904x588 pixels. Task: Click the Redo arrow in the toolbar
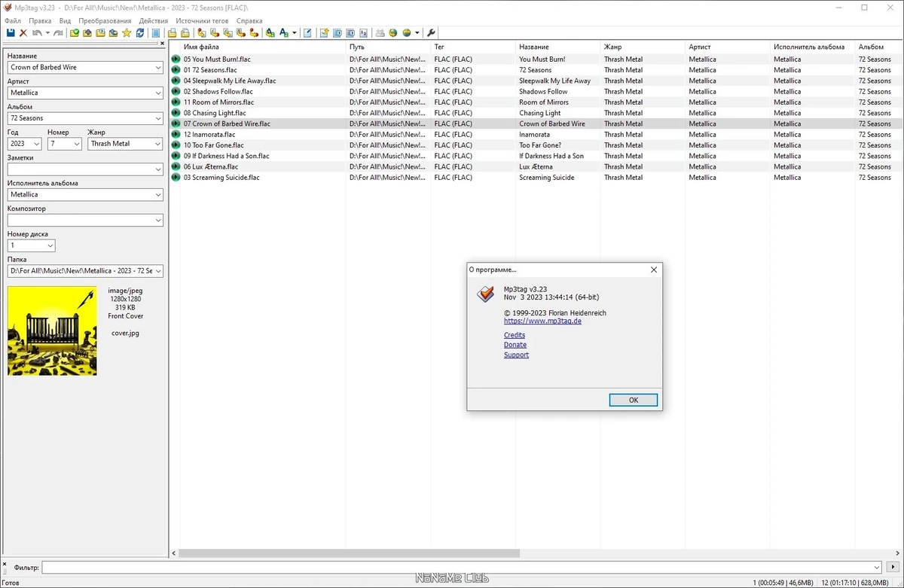click(x=58, y=33)
